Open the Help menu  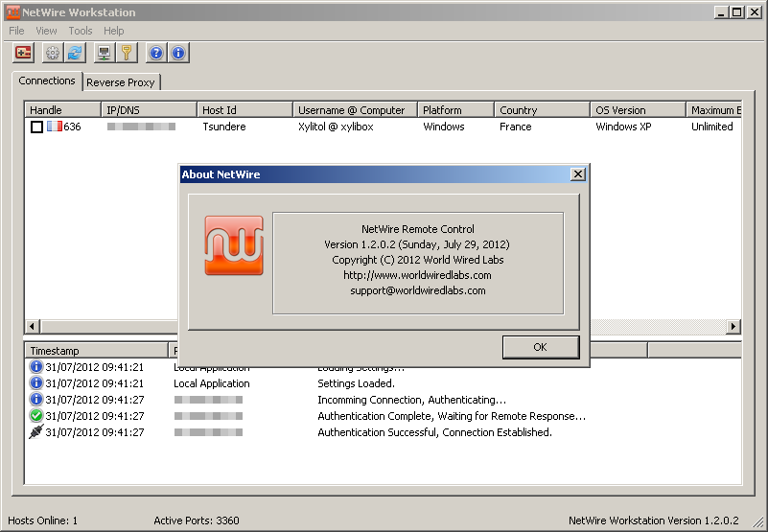114,31
